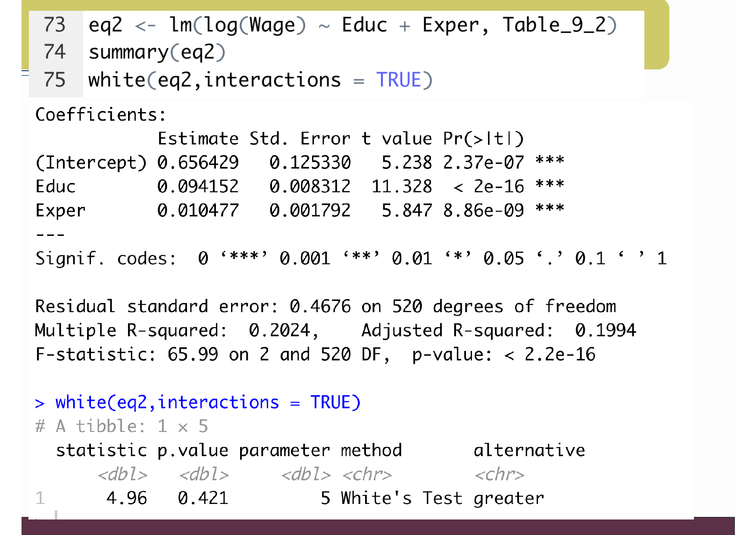Click the White's Test method cell
The height and width of the screenshot is (535, 756).
pyautogui.click(x=401, y=498)
